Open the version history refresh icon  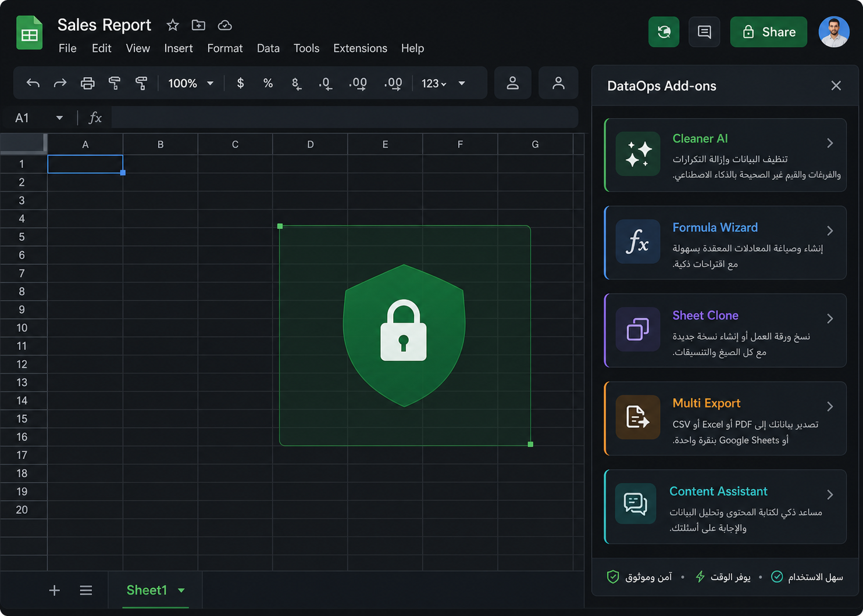click(664, 31)
